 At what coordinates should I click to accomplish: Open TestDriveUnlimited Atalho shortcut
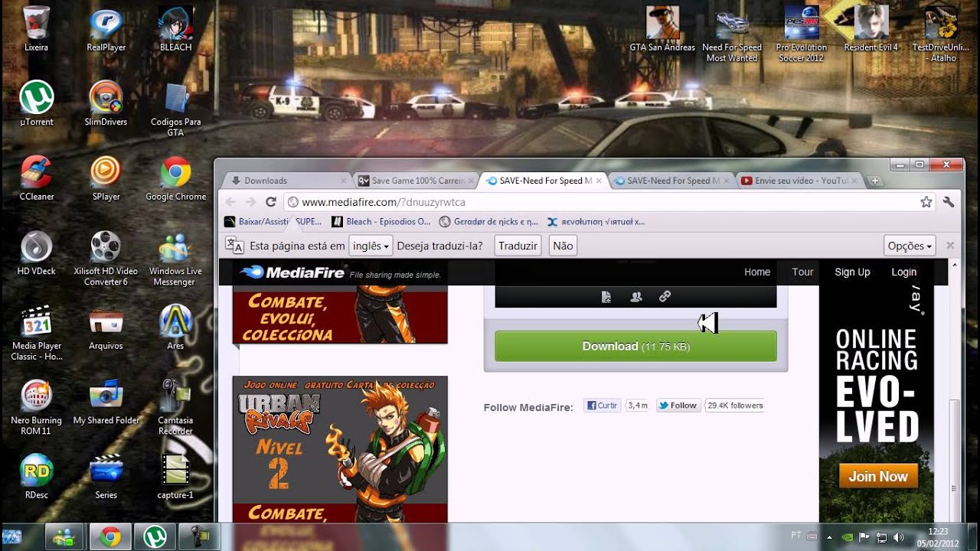pyautogui.click(x=941, y=34)
